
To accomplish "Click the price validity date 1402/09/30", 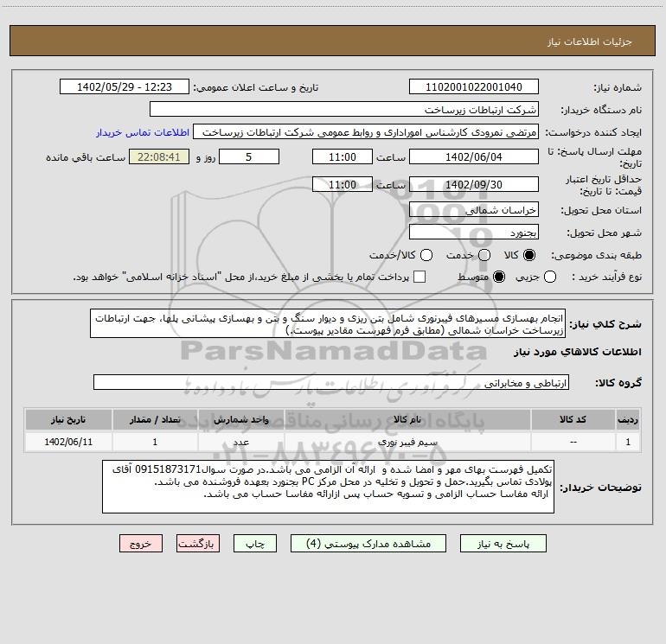I will 474,184.
